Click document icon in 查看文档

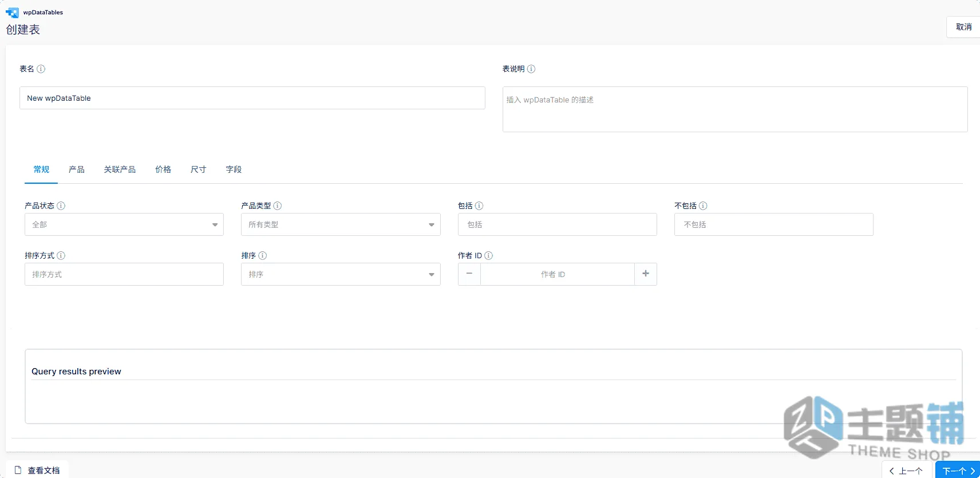18,470
